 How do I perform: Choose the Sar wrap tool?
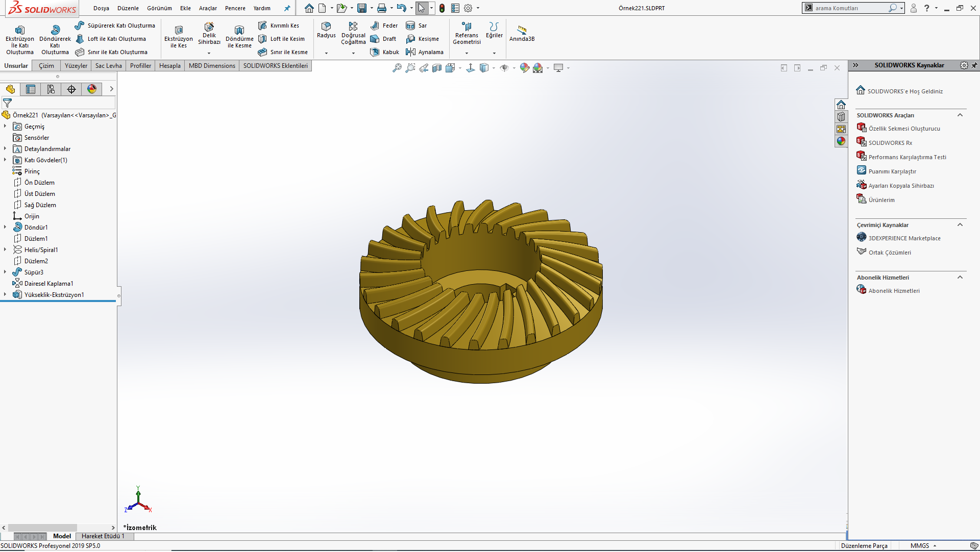click(x=416, y=26)
